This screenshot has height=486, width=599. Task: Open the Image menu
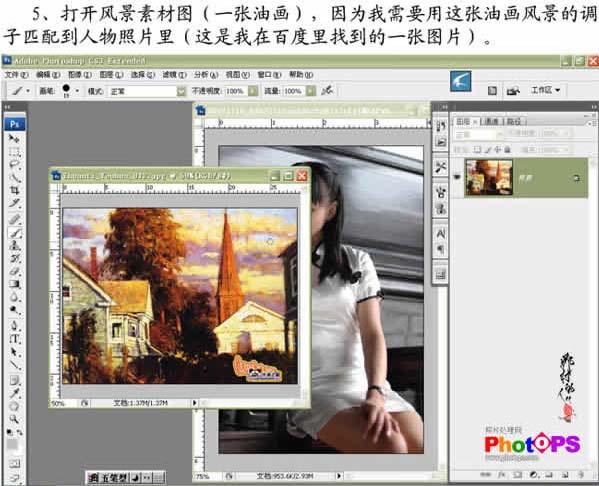(79, 75)
